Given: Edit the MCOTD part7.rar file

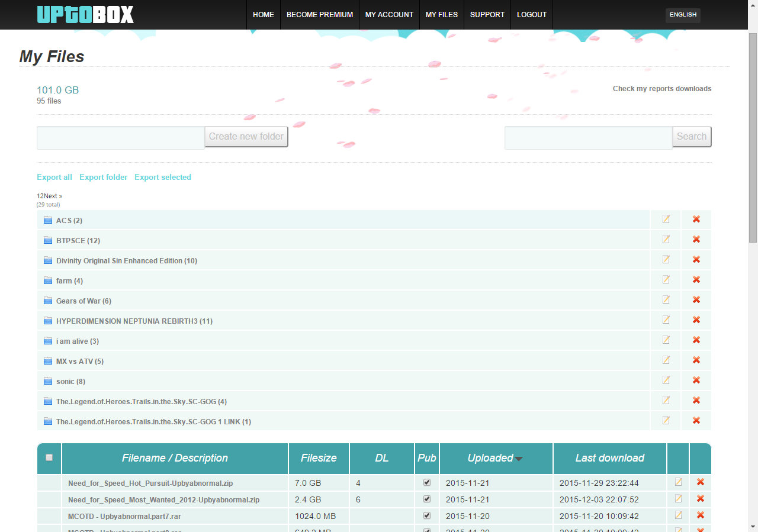Looking at the screenshot, I should point(679,515).
